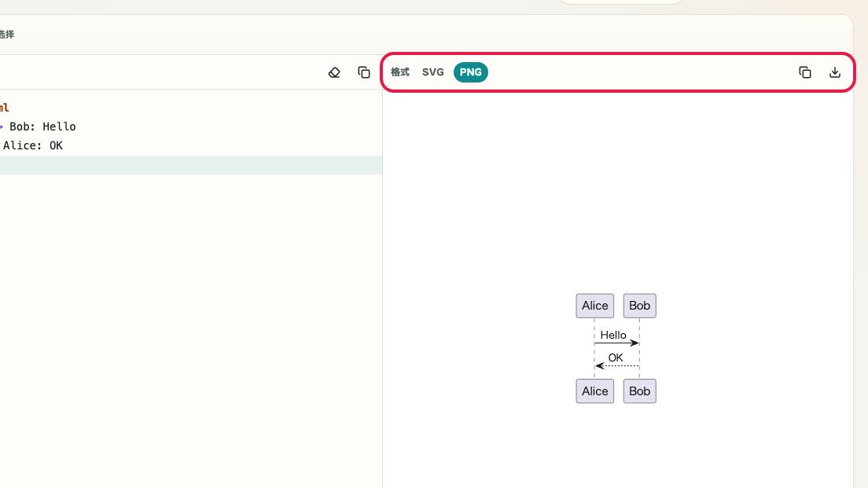Copy the editor code contents
This screenshot has width=868, height=488.
(364, 72)
